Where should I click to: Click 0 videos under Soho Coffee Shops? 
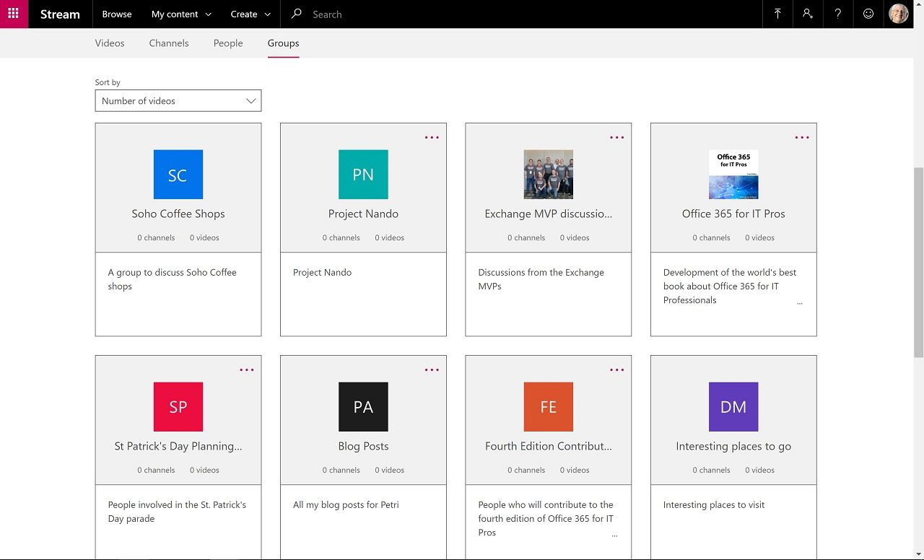[204, 237]
